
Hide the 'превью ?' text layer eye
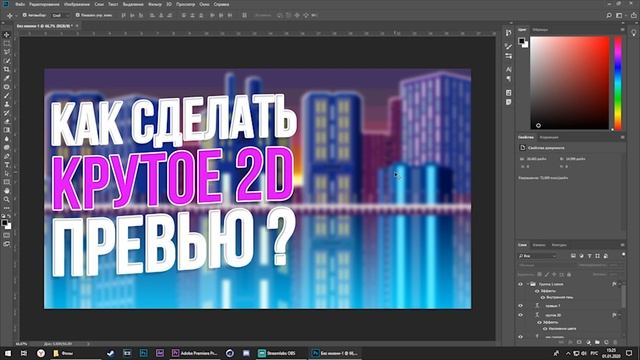520,306
